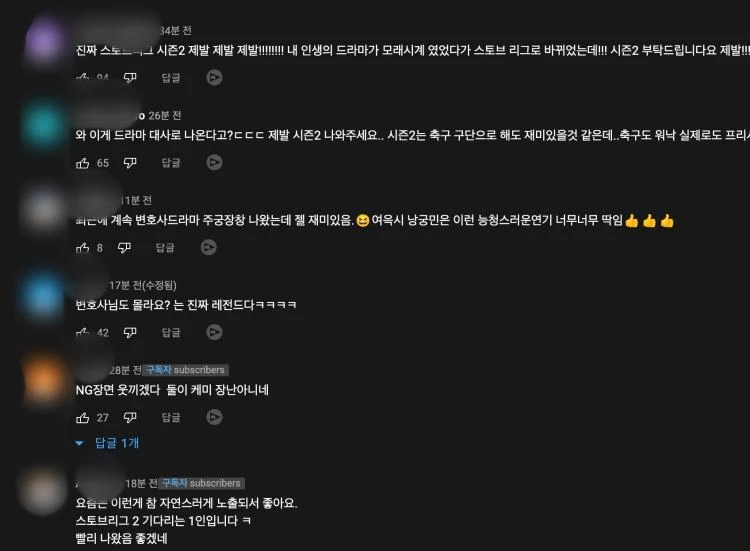Dislike the comment about 시즌2 축구 구단
This screenshot has height=551, width=750.
[130, 163]
